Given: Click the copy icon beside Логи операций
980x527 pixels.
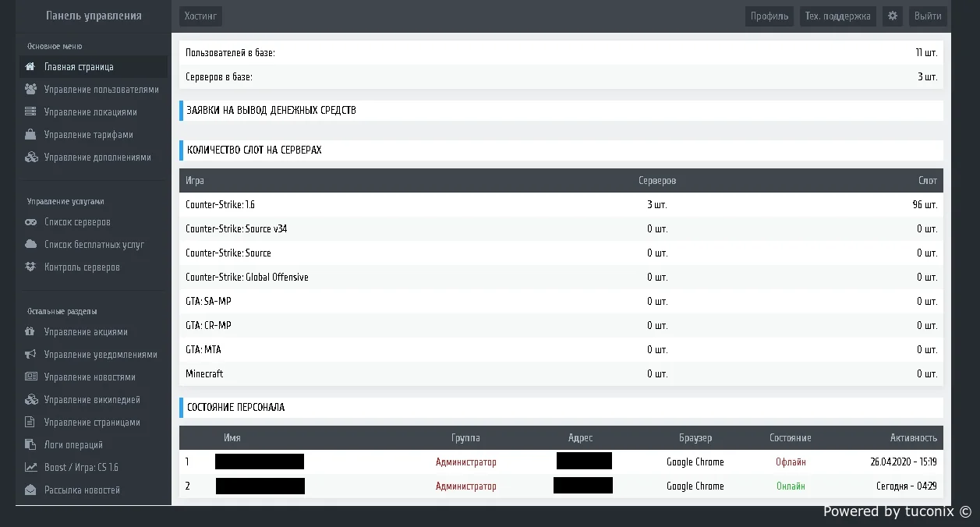Looking at the screenshot, I should point(30,445).
